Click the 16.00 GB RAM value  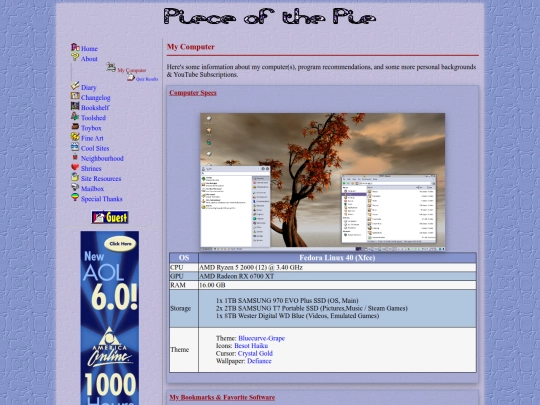(212, 285)
